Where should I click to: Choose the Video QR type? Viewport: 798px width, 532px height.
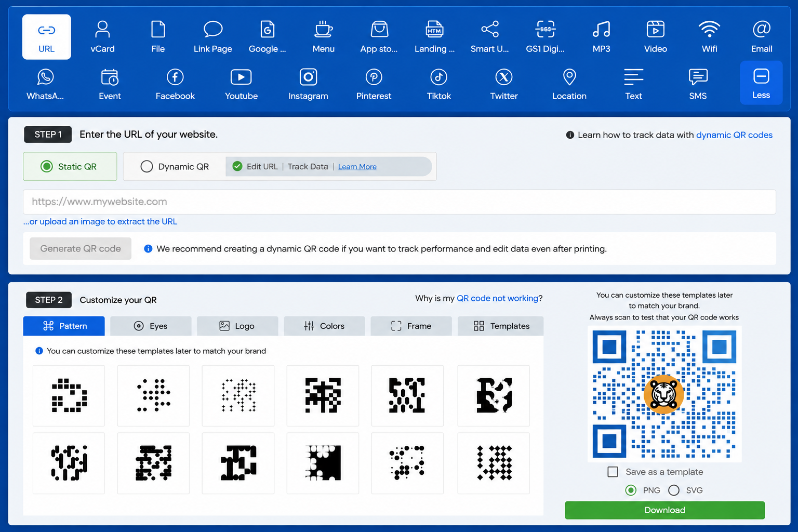pos(656,37)
